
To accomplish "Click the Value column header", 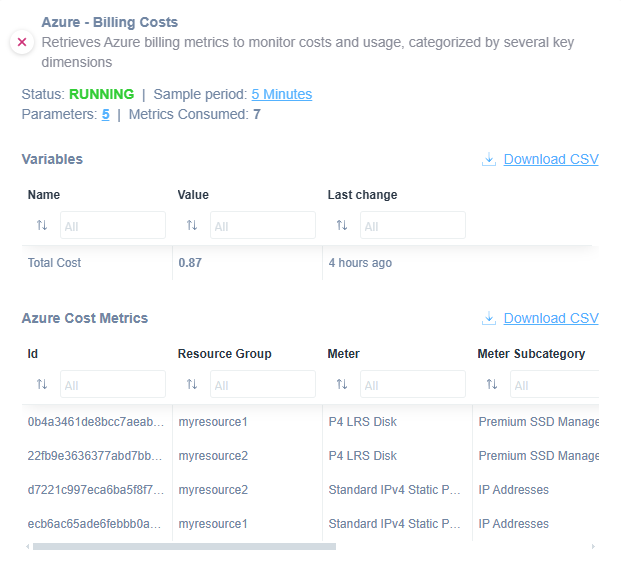I will click(x=193, y=195).
